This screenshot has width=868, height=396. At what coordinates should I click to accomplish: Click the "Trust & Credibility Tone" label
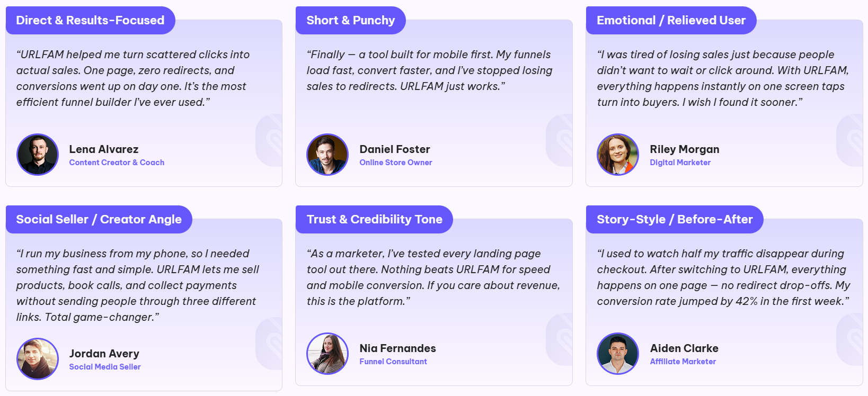point(374,220)
